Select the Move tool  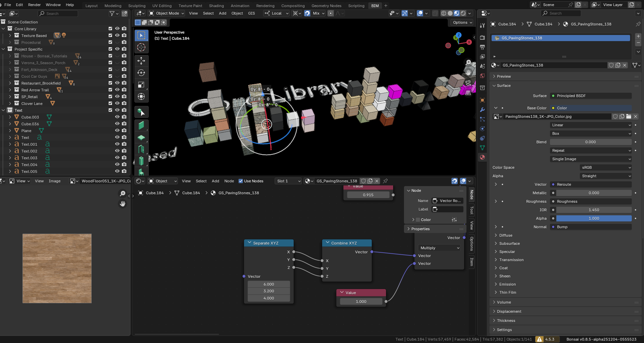(141, 61)
